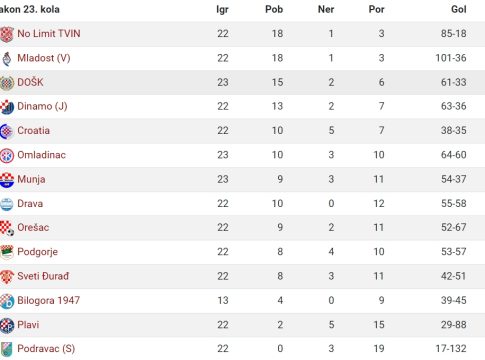Open the Bilogora 1947 team link

48,300
